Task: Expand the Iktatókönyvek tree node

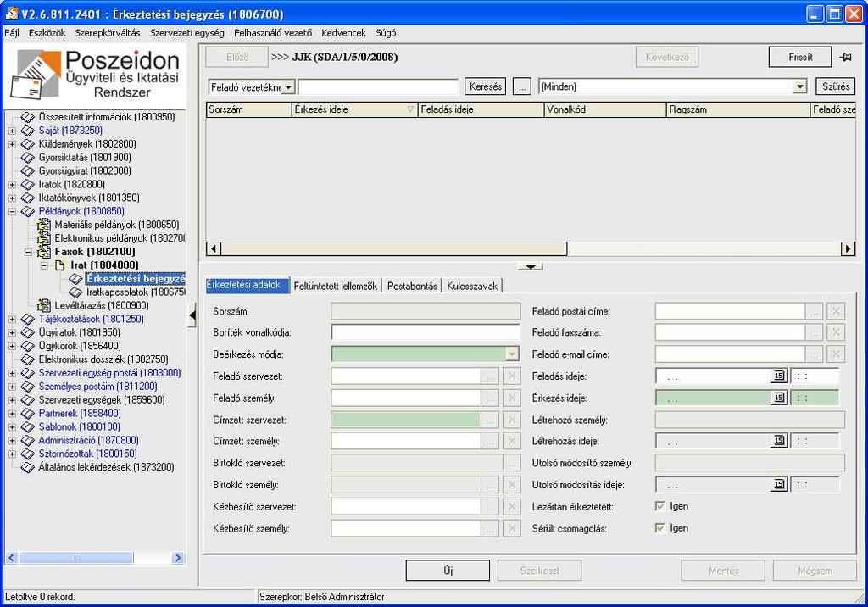Action: coord(12,198)
